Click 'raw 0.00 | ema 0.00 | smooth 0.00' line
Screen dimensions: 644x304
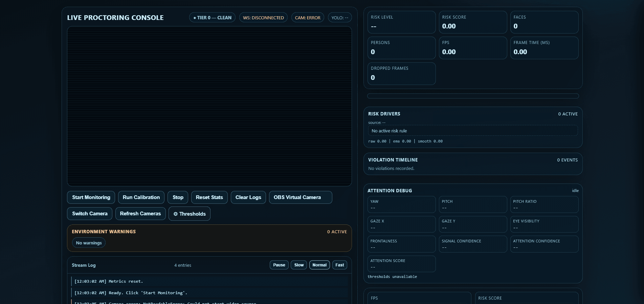tap(405, 141)
